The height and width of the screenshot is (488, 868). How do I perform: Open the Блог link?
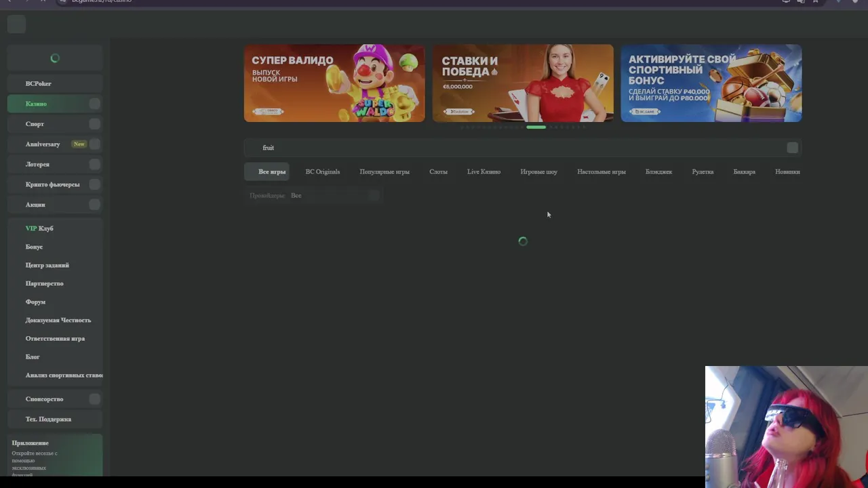pyautogui.click(x=33, y=357)
